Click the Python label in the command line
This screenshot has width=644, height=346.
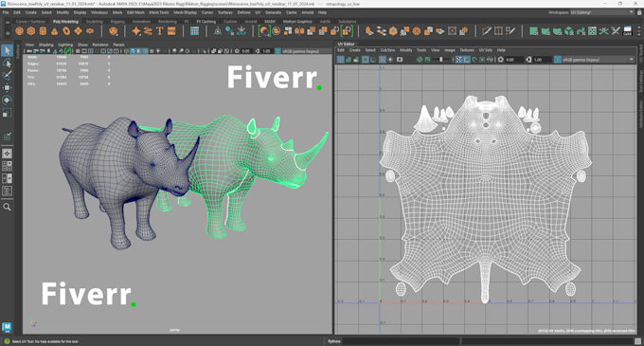coord(334,341)
